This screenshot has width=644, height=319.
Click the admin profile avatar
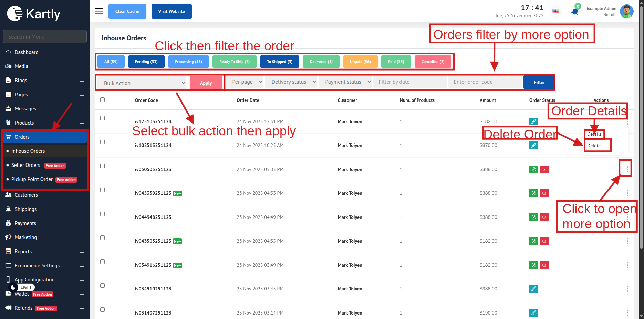click(626, 11)
